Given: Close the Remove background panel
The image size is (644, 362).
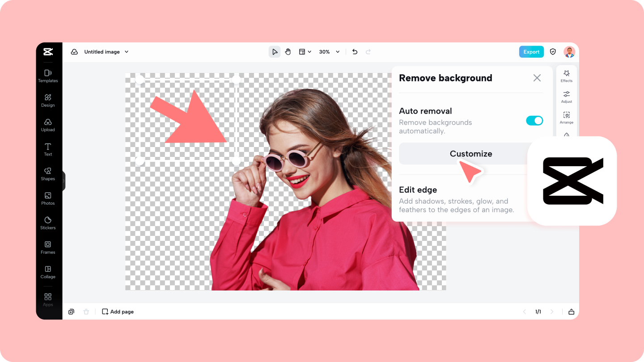Looking at the screenshot, I should pyautogui.click(x=537, y=78).
